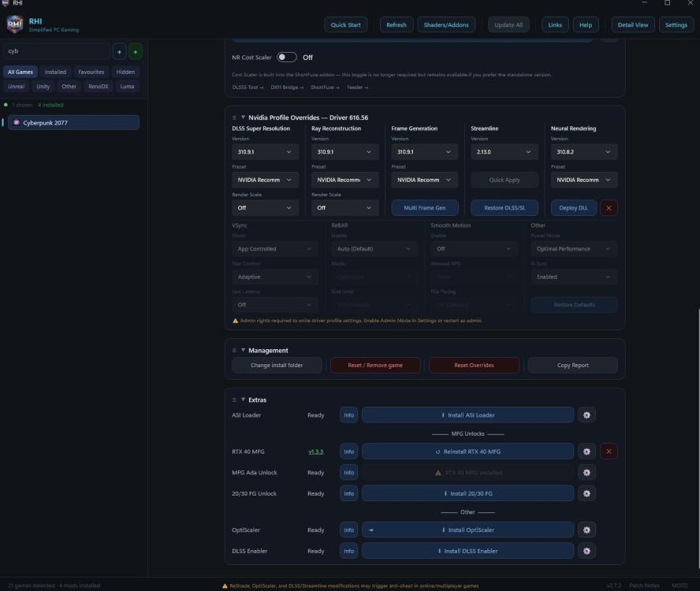Image resolution: width=700 pixels, height=591 pixels.
Task: Click Install ASI Loader button
Action: (x=467, y=415)
